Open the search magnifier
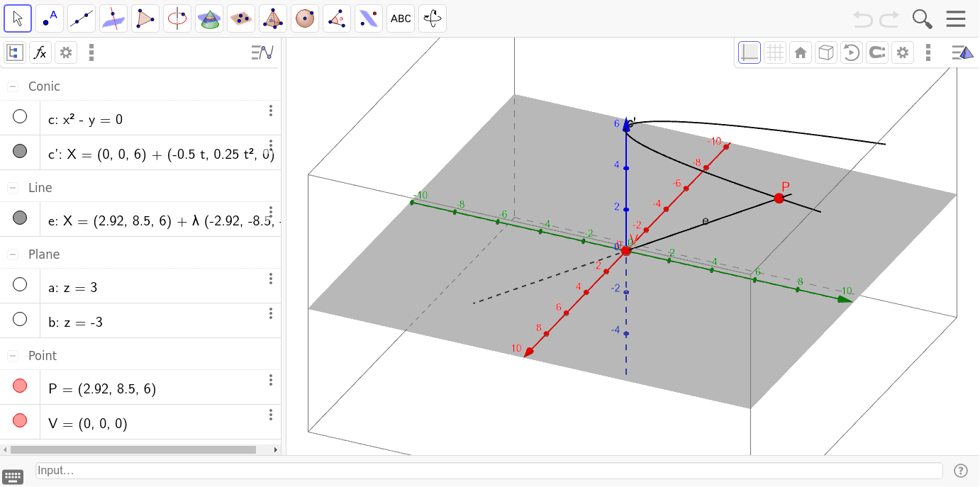The height and width of the screenshot is (487, 980). click(922, 18)
